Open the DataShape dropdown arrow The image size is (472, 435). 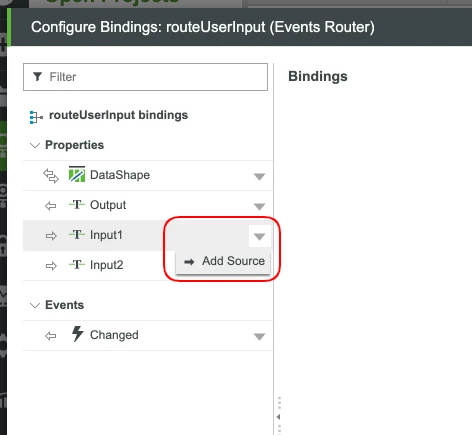point(259,176)
